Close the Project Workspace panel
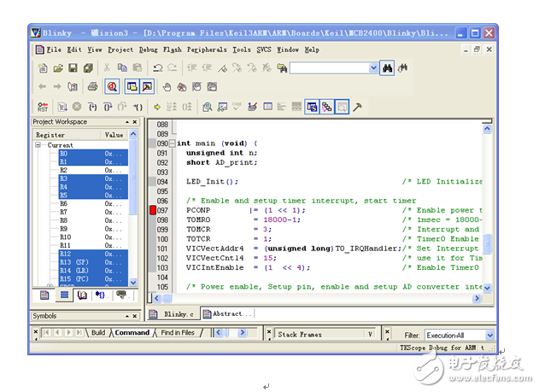Image resolution: width=539 pixels, height=392 pixels. (134, 122)
